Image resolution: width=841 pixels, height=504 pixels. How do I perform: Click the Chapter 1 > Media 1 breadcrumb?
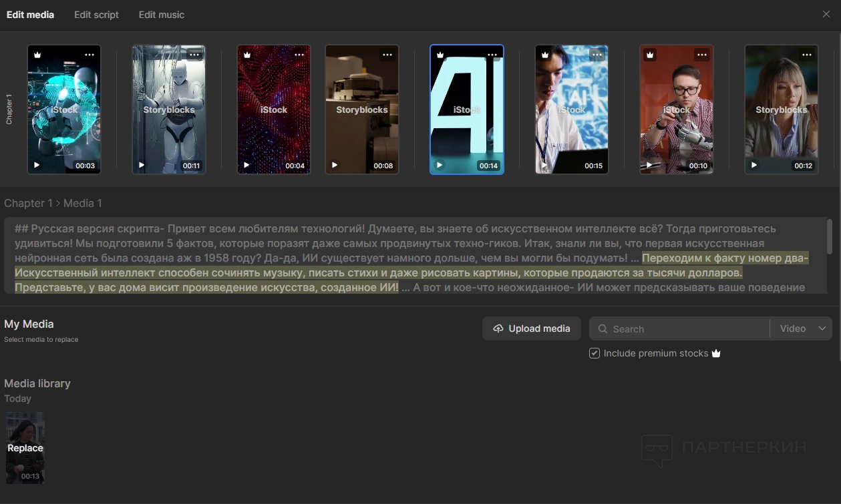pos(53,203)
